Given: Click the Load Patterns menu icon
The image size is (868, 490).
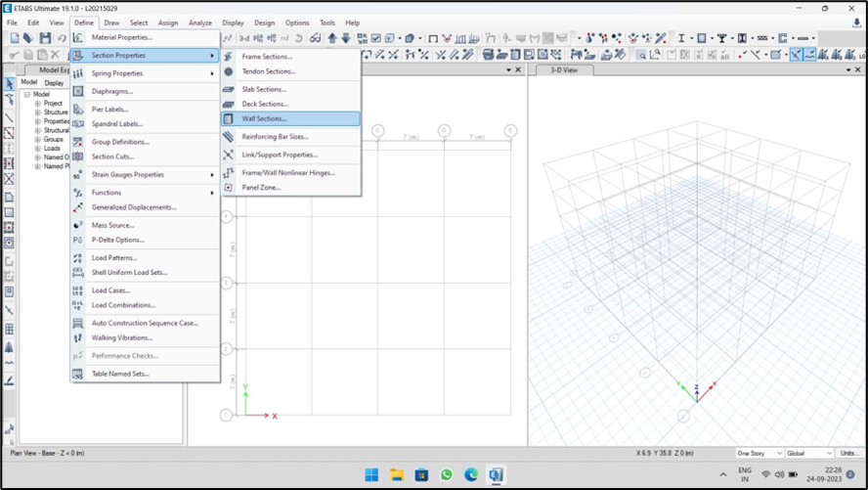Looking at the screenshot, I should [78, 258].
